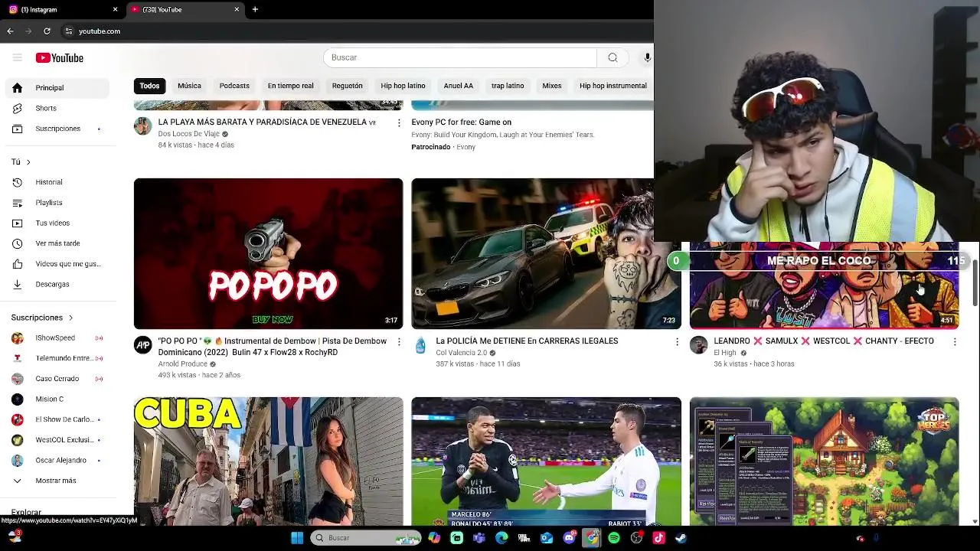
Task: Open options for LA PLAYA MÁS BARATA video
Action: (398, 122)
